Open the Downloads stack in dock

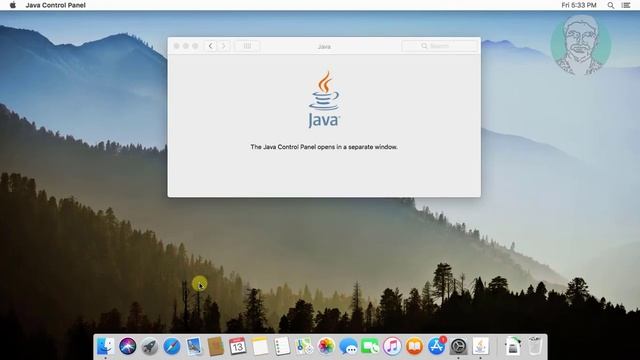[513, 347]
